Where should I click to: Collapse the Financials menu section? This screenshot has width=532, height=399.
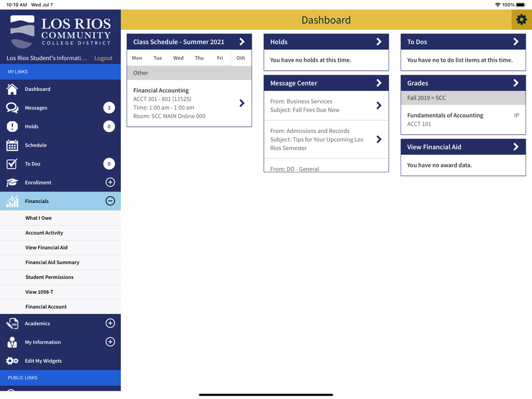[110, 201]
